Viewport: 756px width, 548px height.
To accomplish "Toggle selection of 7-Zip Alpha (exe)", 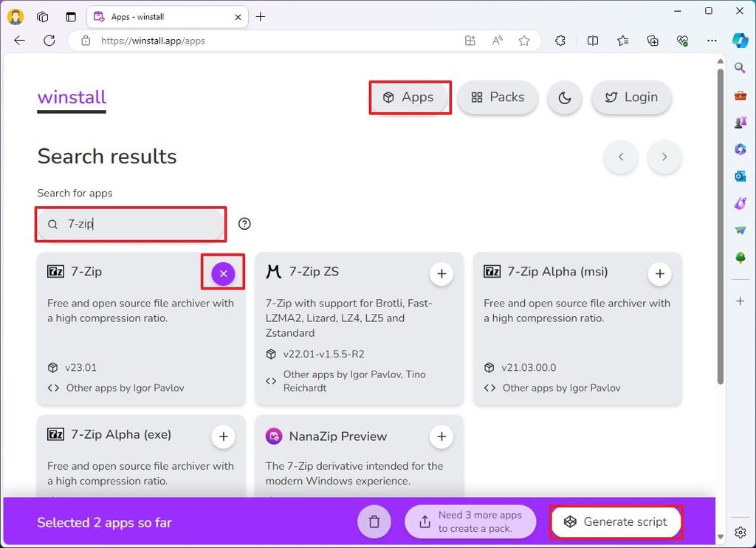I will tap(223, 436).
